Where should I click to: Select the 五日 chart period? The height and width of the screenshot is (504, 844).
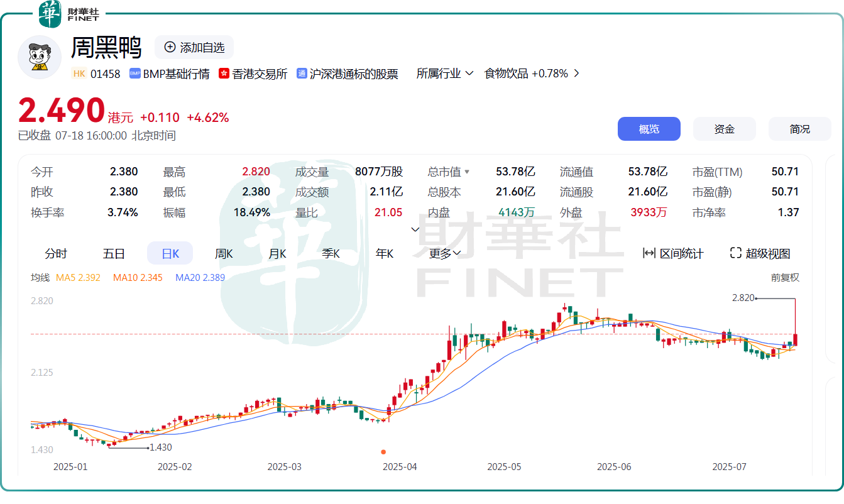[x=114, y=253]
